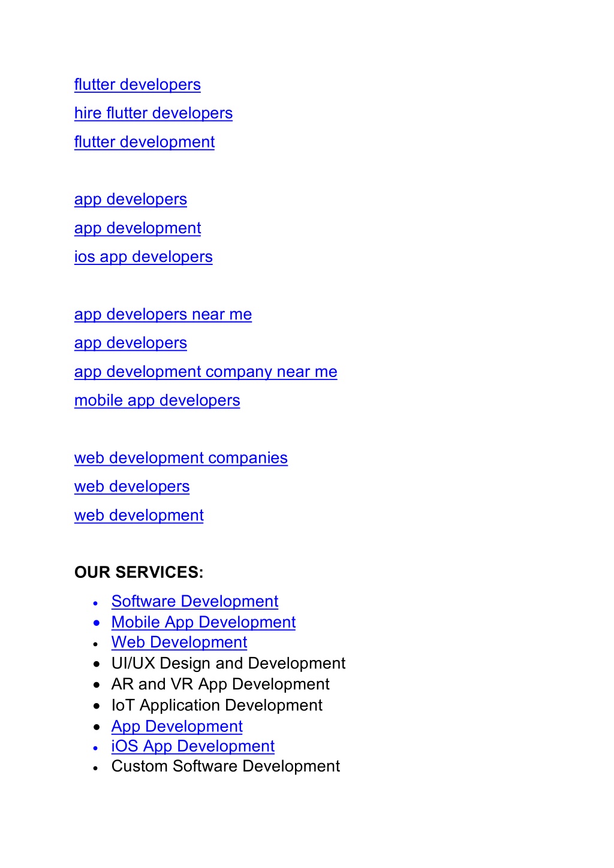Image resolution: width=614 pixels, height=868 pixels.
Task: Open the "web developers" link
Action: (x=132, y=487)
